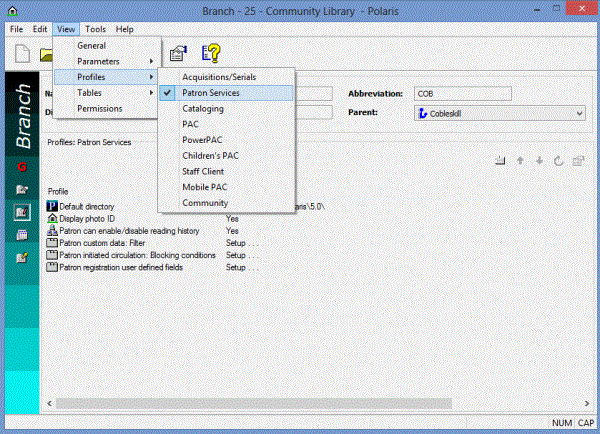600x434 pixels.
Task: Expand the Parameters submenu
Action: [106, 61]
